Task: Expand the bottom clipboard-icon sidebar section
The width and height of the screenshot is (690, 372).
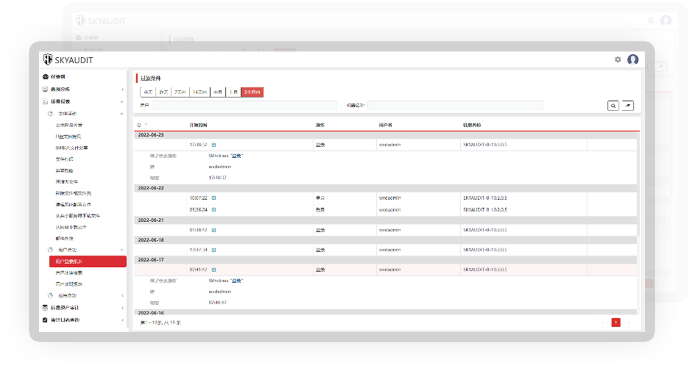Action: [x=83, y=320]
